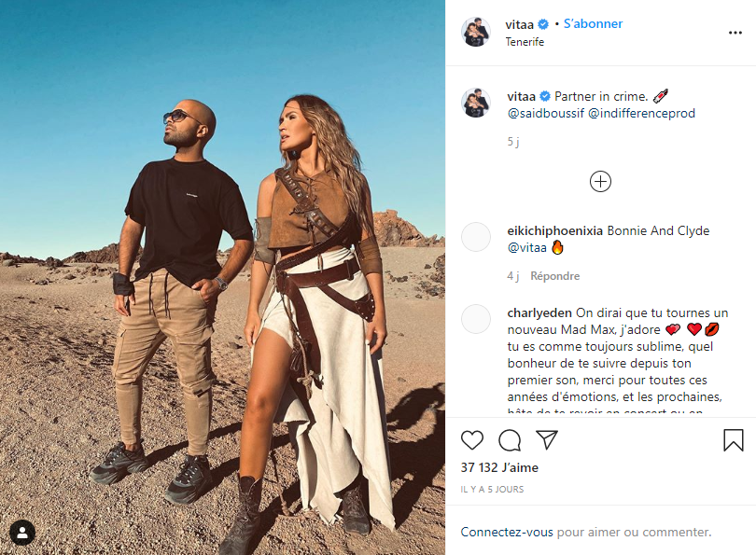This screenshot has width=756, height=555.
Task: Open charlyeden commenter profile name
Action: (x=539, y=313)
